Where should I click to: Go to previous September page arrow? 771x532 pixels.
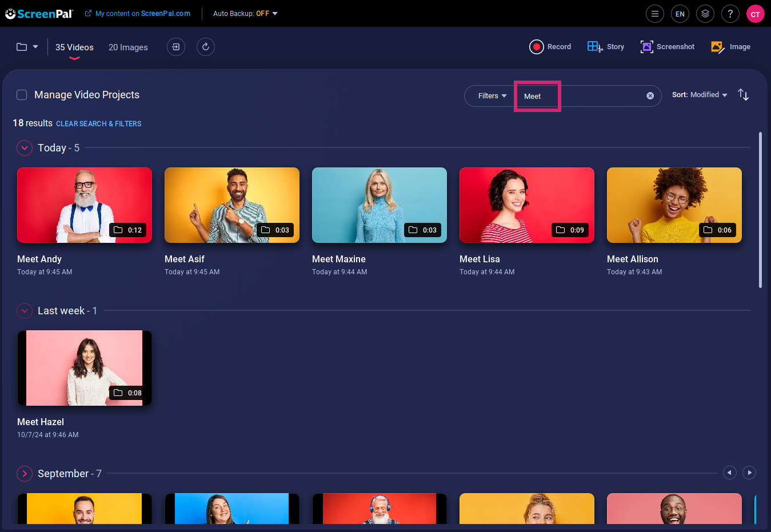click(x=729, y=473)
